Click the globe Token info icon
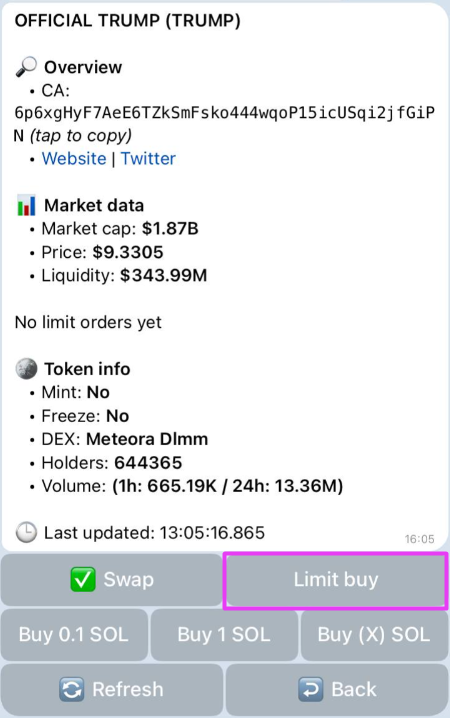The image size is (450, 718). tap(26, 369)
